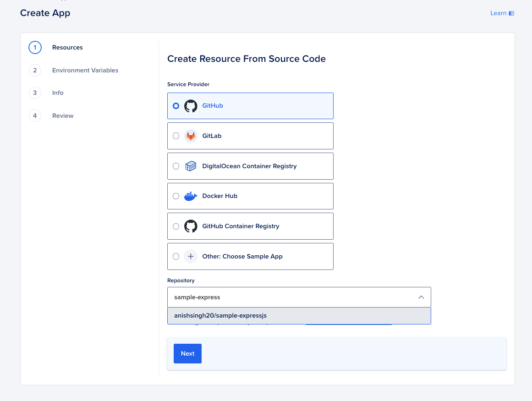Click step 2 circle for Environment Variables

[x=35, y=70]
